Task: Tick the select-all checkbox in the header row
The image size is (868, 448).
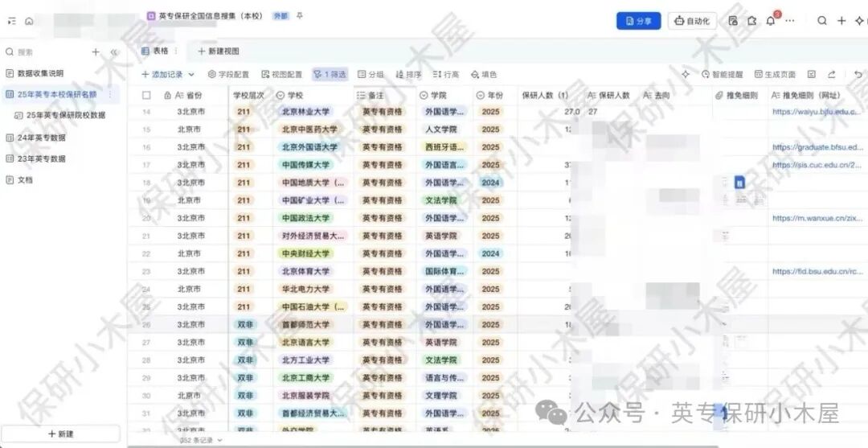Action: tap(146, 95)
